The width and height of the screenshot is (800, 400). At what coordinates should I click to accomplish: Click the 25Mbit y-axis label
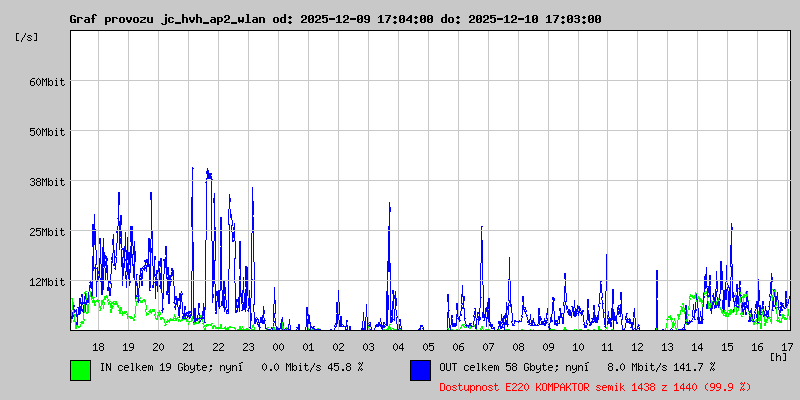[x=47, y=232]
